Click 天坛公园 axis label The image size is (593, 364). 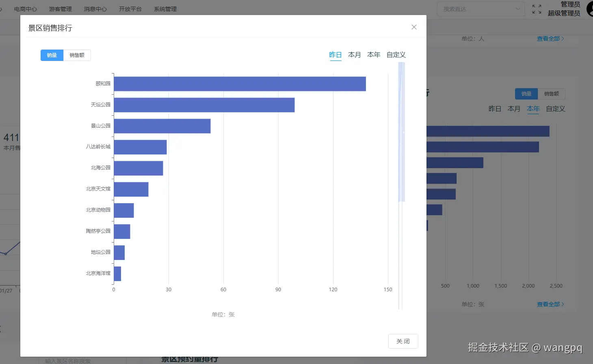(101, 105)
